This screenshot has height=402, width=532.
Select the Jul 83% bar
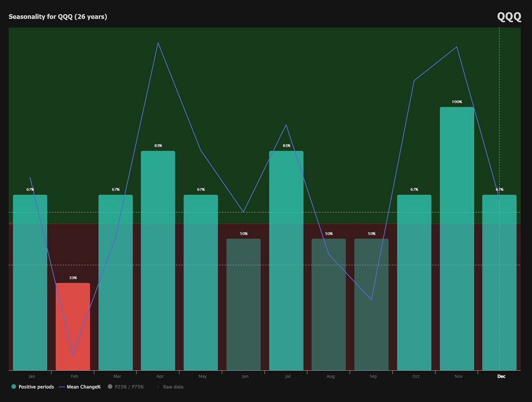[286, 261]
